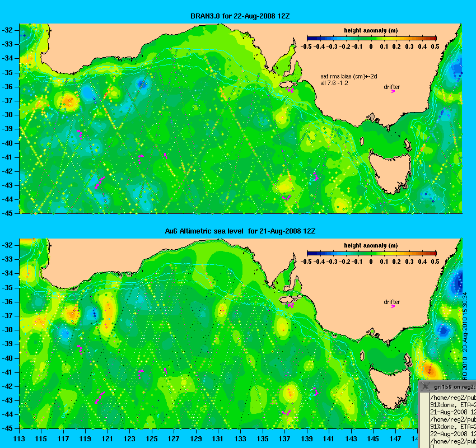Click the latitude label -38 on the top map
Viewport: 476px width, 448px height.
pos(8,115)
